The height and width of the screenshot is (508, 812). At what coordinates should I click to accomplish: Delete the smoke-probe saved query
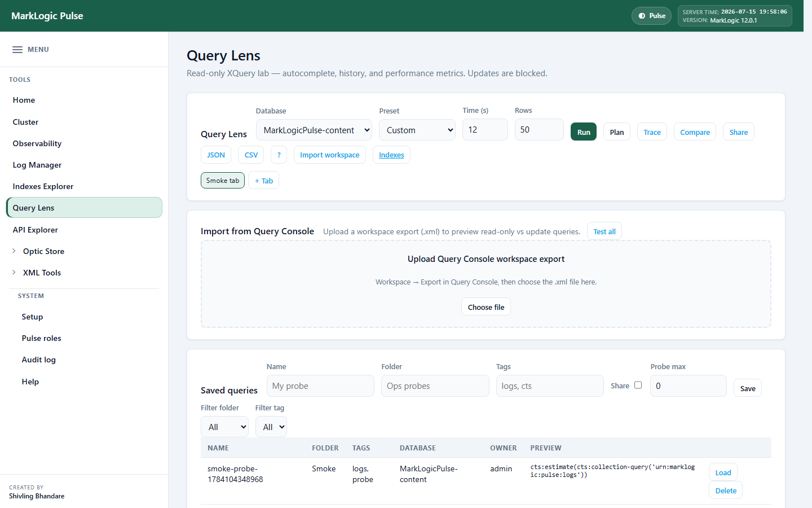[726, 491]
